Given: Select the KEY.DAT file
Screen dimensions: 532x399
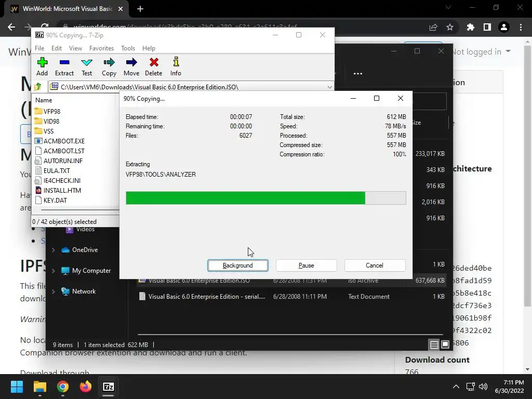Looking at the screenshot, I should pos(51,200).
